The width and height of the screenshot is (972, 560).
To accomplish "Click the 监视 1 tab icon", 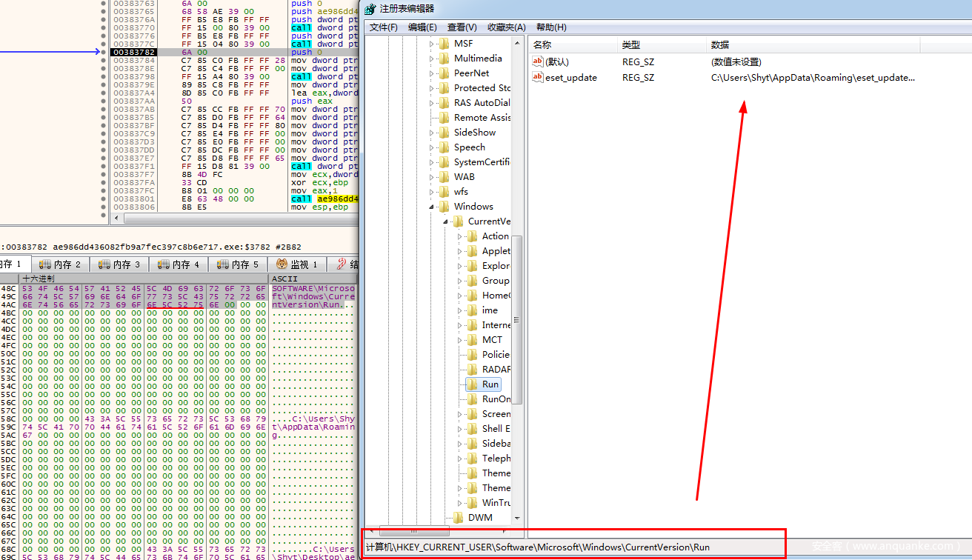I will 282,264.
